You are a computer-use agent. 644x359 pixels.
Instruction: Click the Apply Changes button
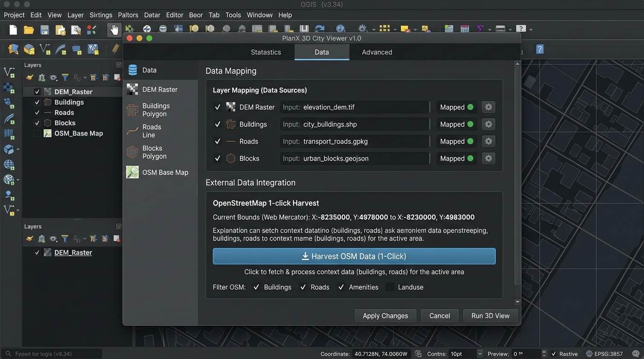(385, 316)
